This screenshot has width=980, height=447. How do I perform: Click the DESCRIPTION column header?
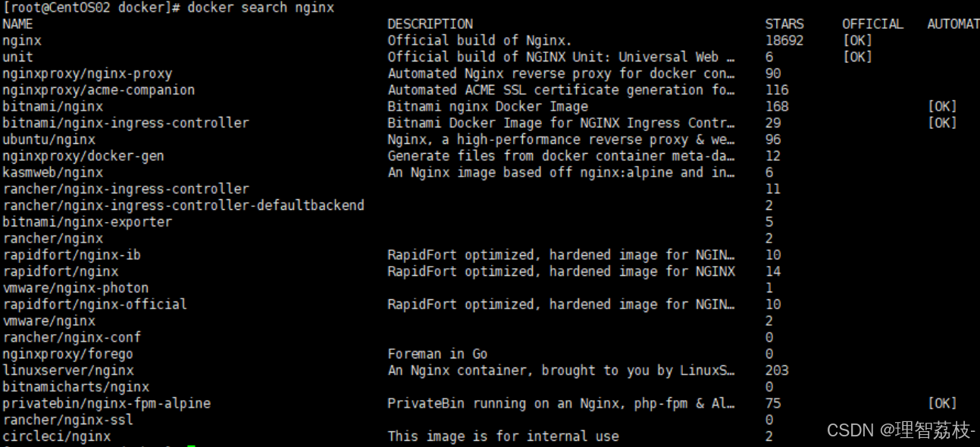click(430, 24)
